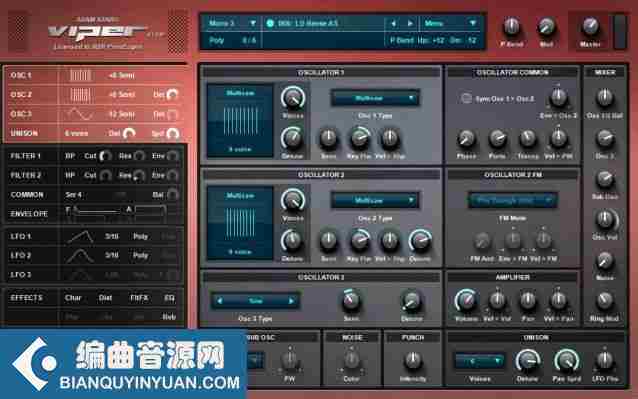The width and height of the screenshot is (638, 399).
Task: Select the OSC 2 row in sidebar
Action: 94,94
